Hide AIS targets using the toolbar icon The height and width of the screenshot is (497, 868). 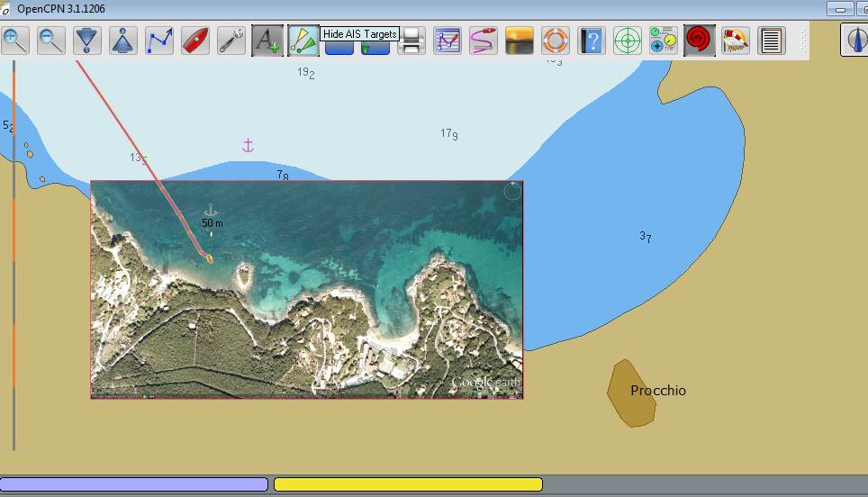[303, 41]
